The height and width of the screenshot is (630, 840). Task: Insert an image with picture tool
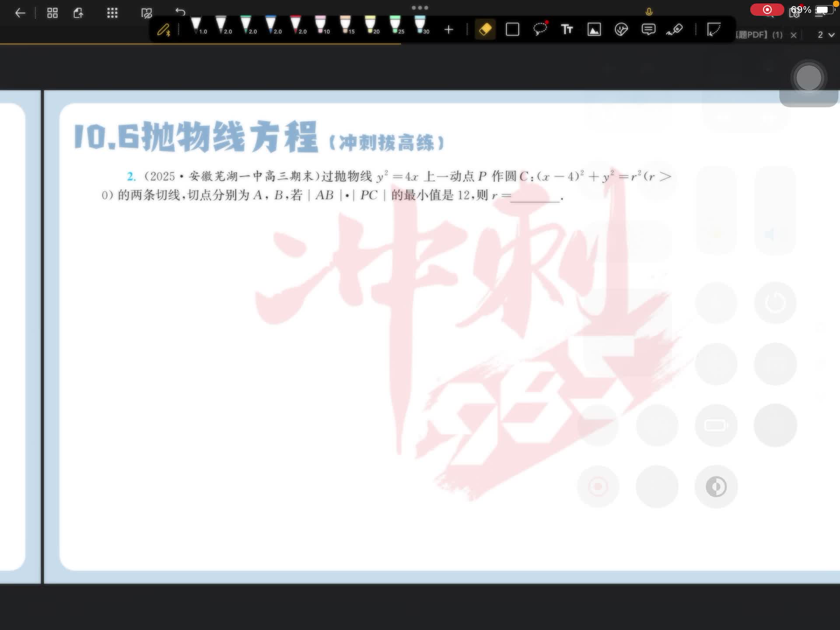click(594, 30)
